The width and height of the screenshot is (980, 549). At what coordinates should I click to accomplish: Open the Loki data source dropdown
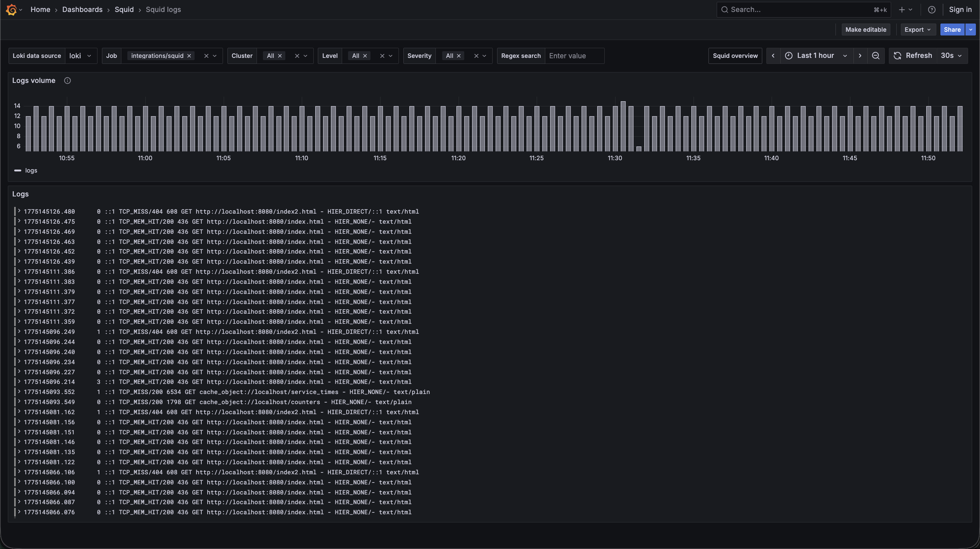(x=81, y=56)
